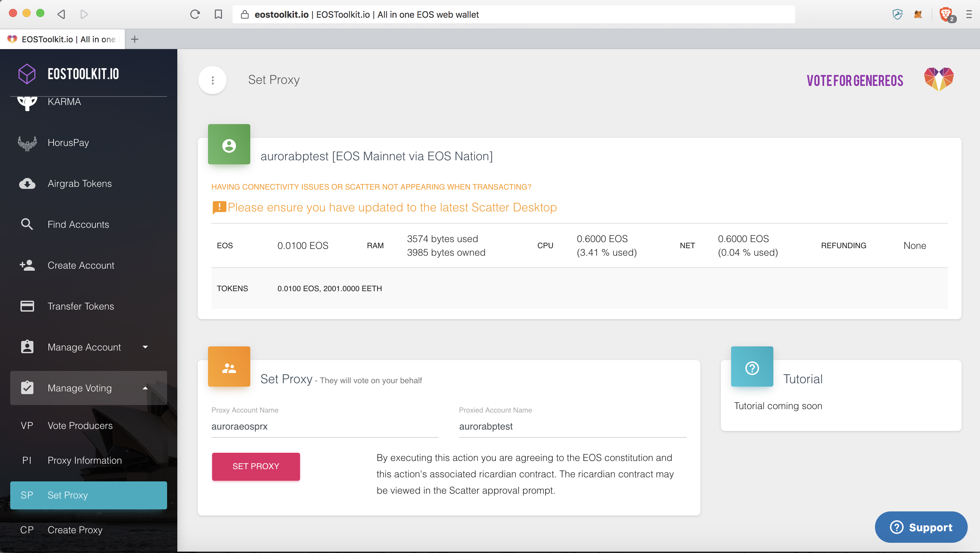
Task: Click the site lock icon in the address bar
Action: pos(244,14)
